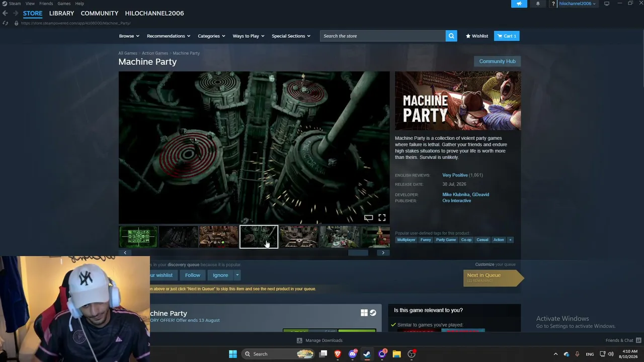
Task: Launch Brave browser from the taskbar
Action: tap(338, 354)
